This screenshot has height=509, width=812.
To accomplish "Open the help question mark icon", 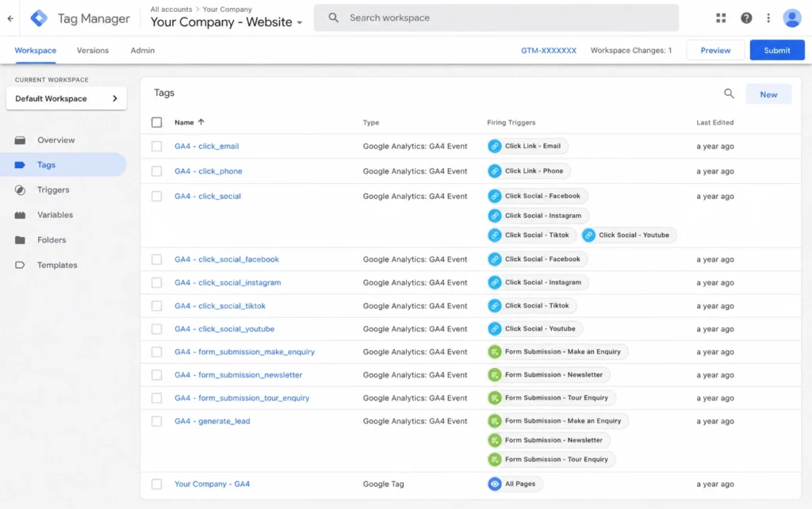I will point(745,17).
